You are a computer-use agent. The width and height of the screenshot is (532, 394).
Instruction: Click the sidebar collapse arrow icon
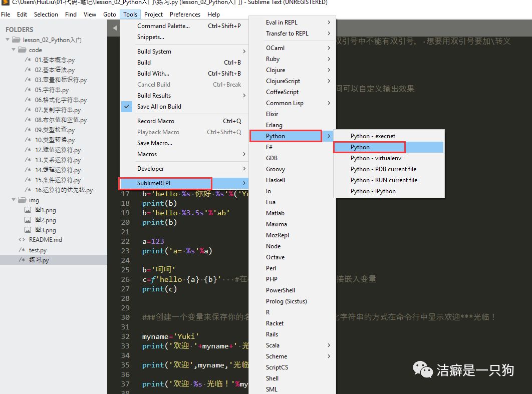click(x=115, y=28)
